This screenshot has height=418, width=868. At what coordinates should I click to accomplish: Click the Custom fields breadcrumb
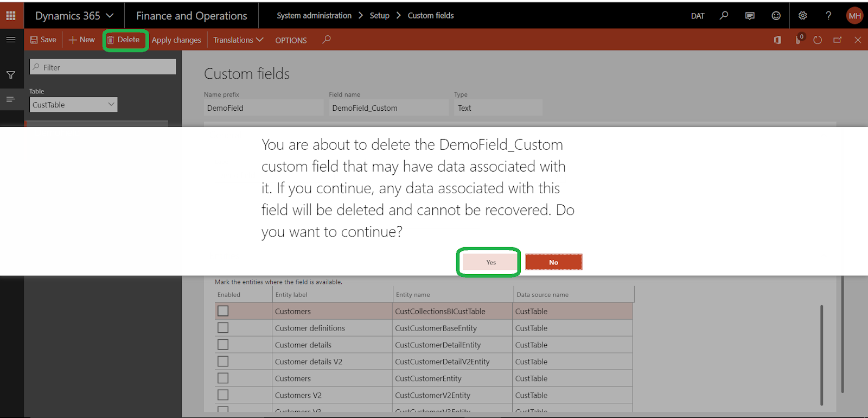point(431,16)
